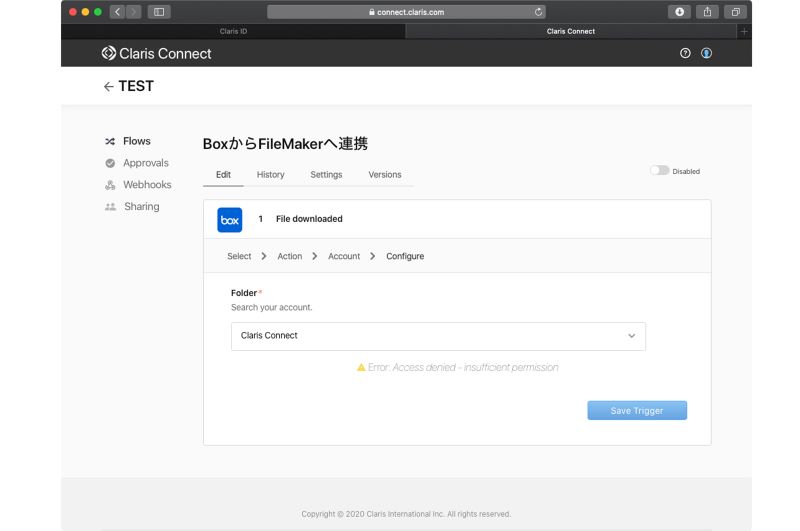The height and width of the screenshot is (531, 800).
Task: Click the Box app icon
Action: [x=230, y=220]
